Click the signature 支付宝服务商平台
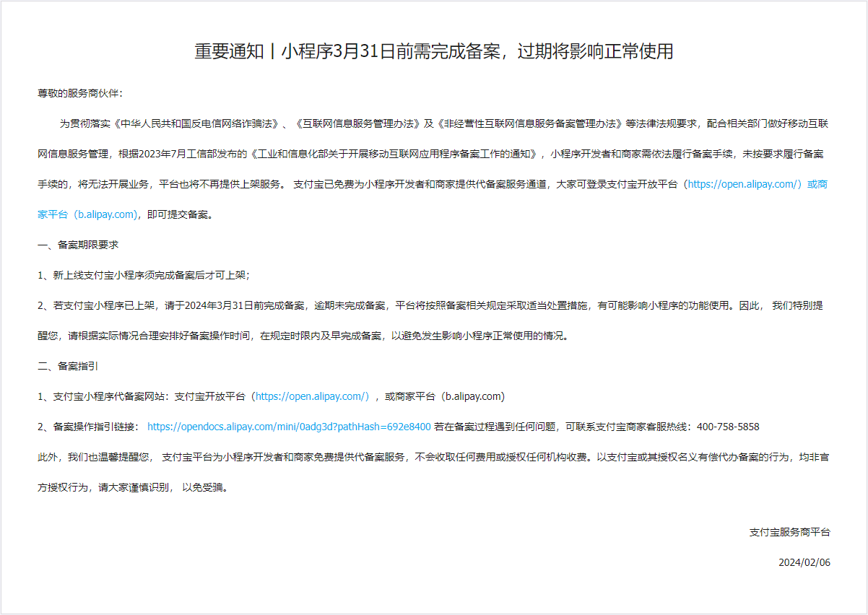 click(789, 532)
